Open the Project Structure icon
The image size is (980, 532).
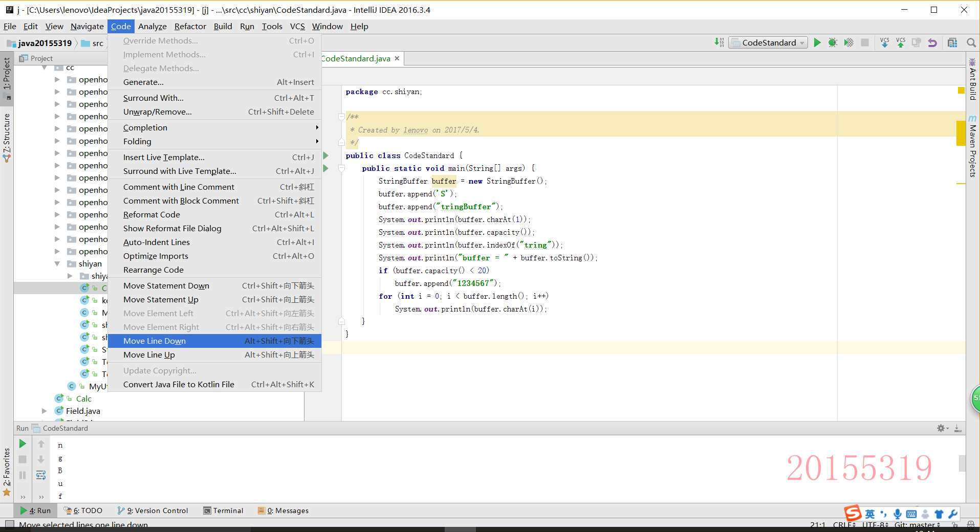[x=952, y=42]
